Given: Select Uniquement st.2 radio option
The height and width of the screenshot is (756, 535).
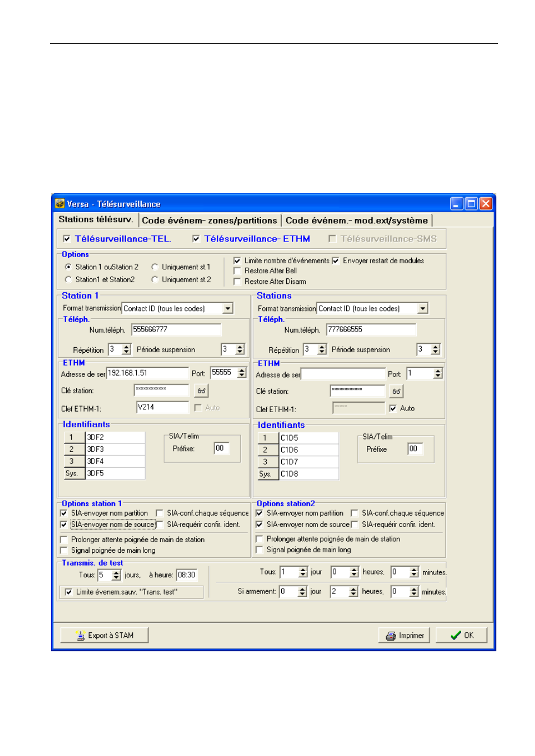Looking at the screenshot, I should 155,279.
